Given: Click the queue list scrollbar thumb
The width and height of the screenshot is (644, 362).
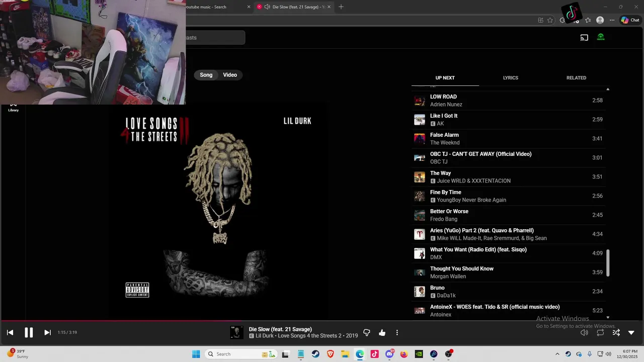Looking at the screenshot, I should pyautogui.click(x=608, y=262).
